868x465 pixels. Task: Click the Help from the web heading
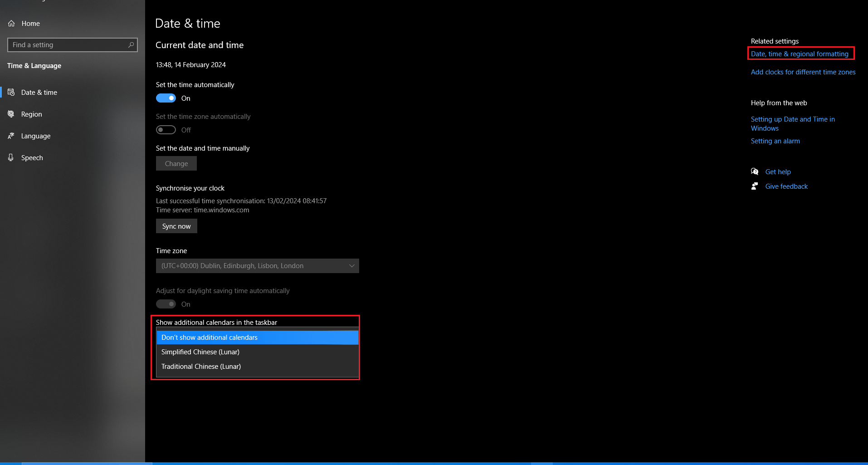point(779,103)
